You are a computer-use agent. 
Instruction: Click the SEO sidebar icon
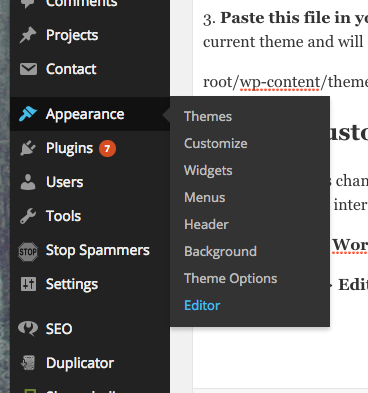click(x=28, y=329)
